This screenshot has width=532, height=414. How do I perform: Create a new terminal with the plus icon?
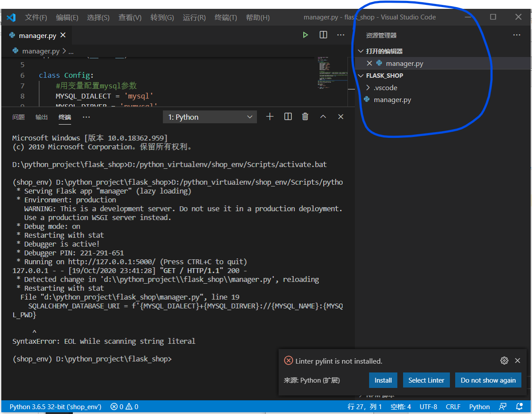270,117
